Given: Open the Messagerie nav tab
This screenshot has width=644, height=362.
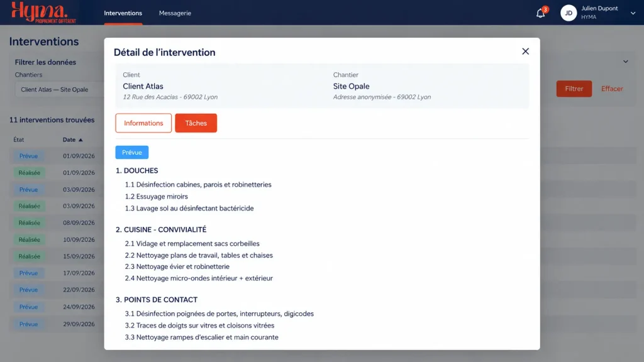Looking at the screenshot, I should coord(175,13).
